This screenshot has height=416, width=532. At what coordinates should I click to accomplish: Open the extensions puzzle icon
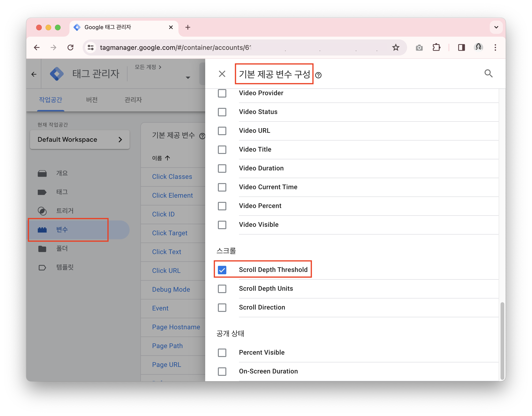tap(436, 47)
